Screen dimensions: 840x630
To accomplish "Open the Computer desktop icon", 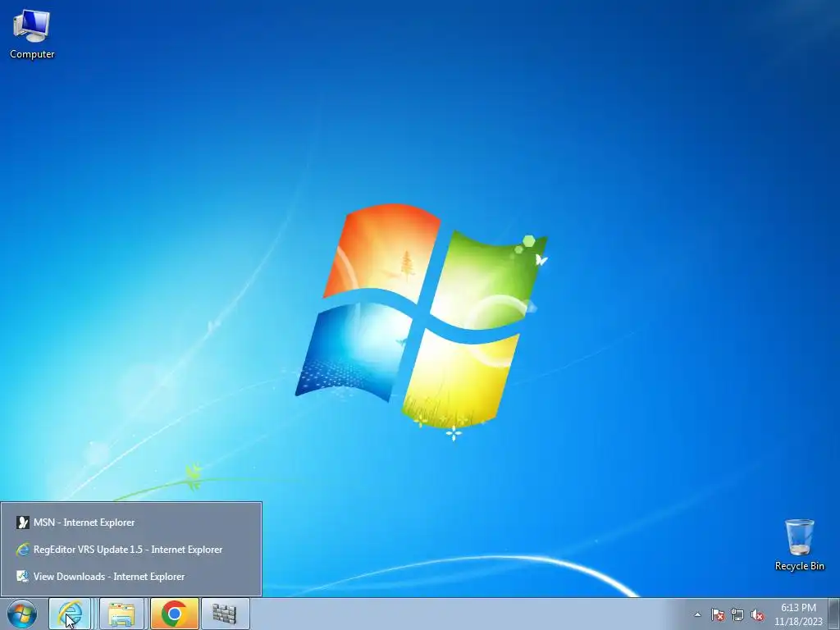I will tap(32, 33).
